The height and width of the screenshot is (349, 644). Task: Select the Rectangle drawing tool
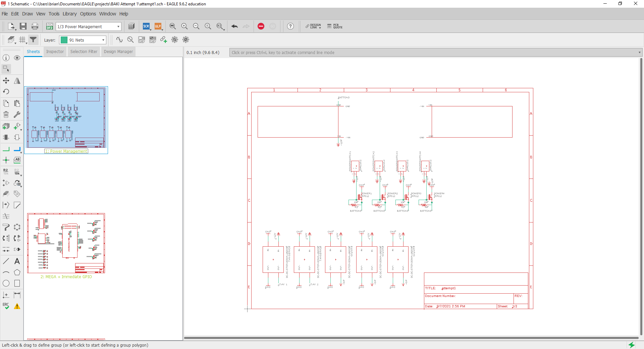point(17,284)
